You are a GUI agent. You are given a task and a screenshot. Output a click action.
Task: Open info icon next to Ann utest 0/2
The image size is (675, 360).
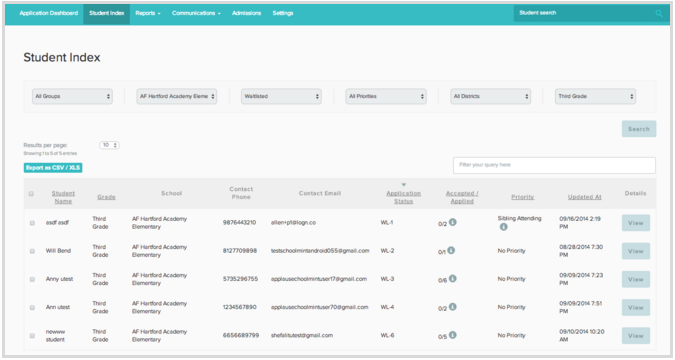click(x=452, y=307)
